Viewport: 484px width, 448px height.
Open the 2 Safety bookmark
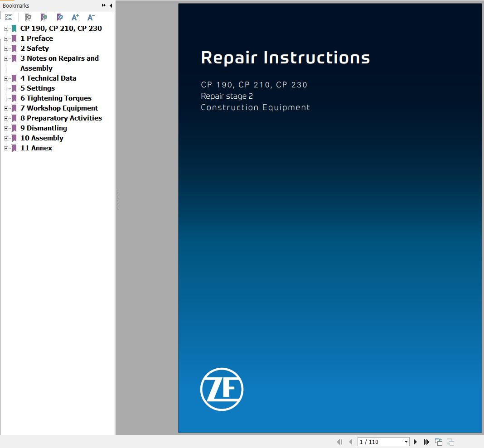(x=34, y=48)
